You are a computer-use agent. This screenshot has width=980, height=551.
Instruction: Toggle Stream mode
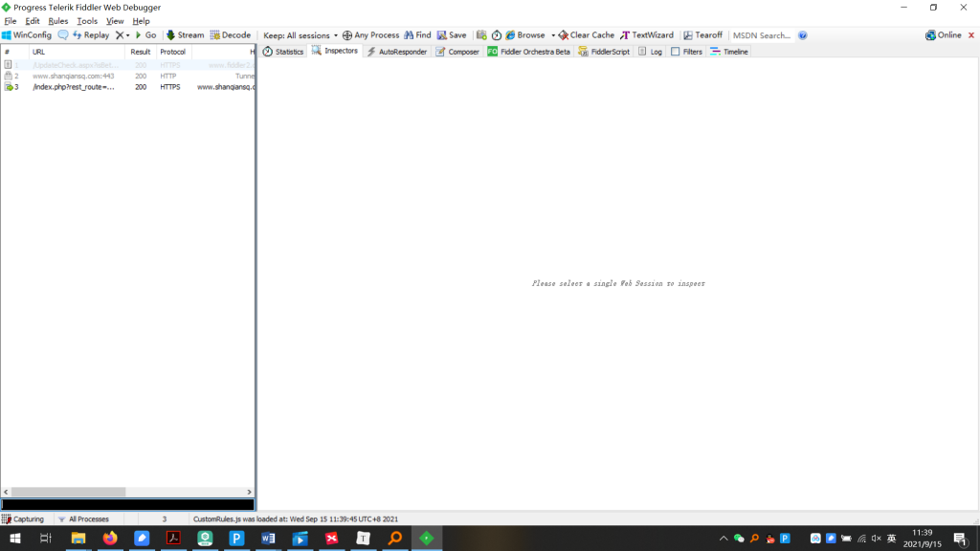[185, 35]
